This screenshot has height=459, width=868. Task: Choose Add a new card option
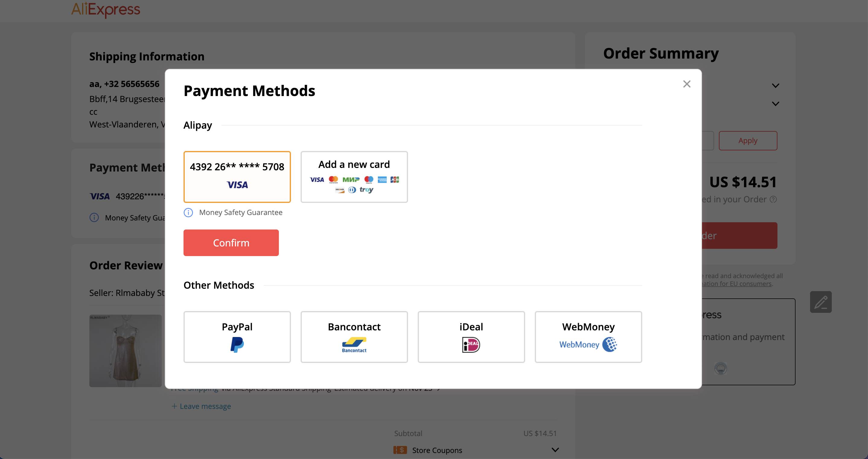coord(354,177)
